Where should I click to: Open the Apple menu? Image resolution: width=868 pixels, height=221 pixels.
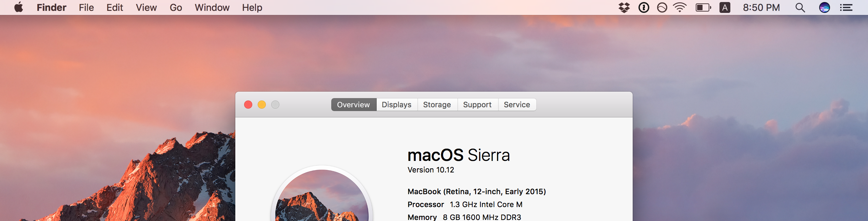tap(19, 7)
